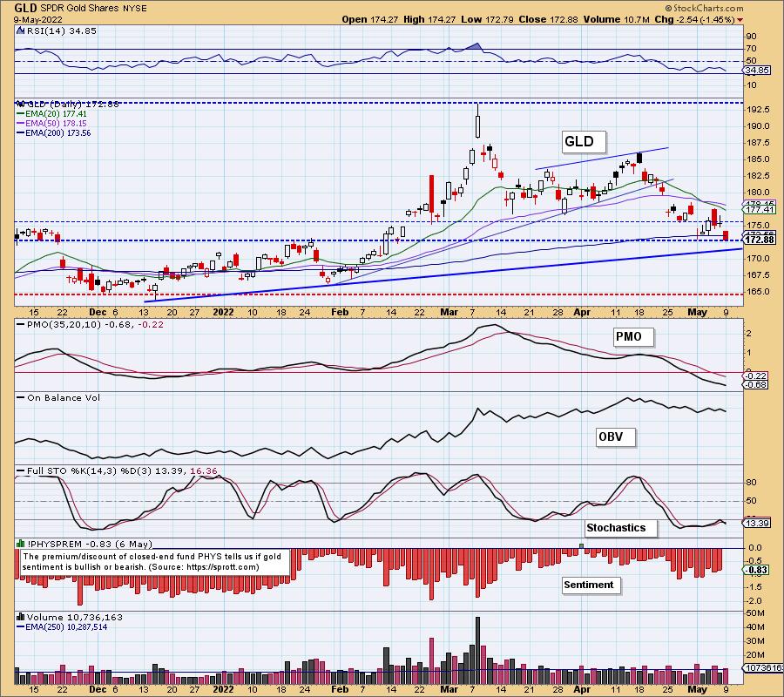The image size is (784, 697).
Task: Click the OBV annotation box
Action: coord(616,437)
